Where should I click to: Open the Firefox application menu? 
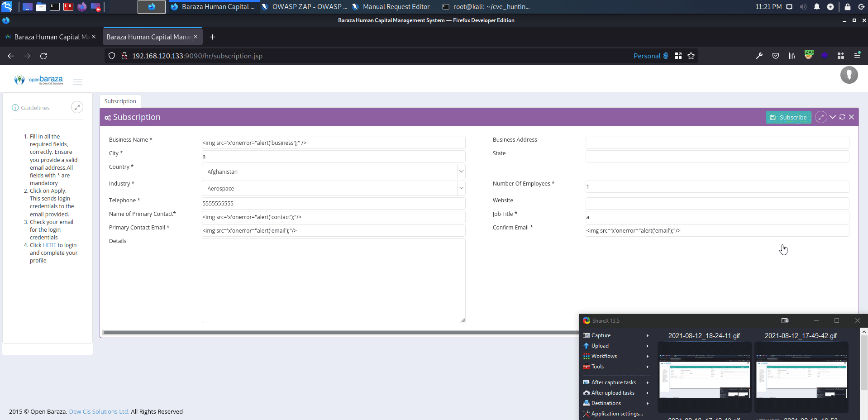[857, 56]
